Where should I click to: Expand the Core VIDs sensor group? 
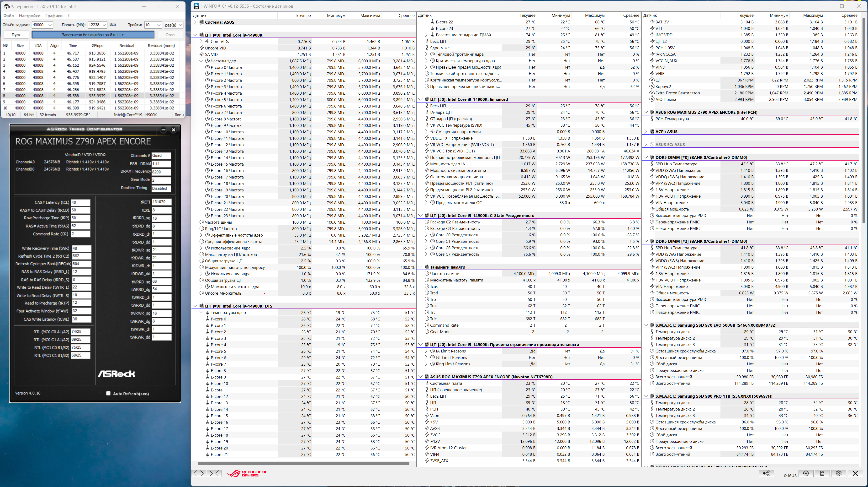click(201, 42)
